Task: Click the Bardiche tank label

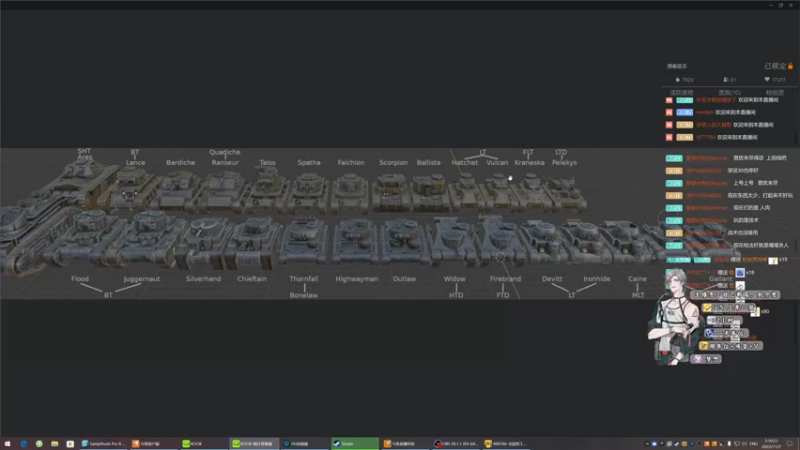Action: tap(181, 163)
